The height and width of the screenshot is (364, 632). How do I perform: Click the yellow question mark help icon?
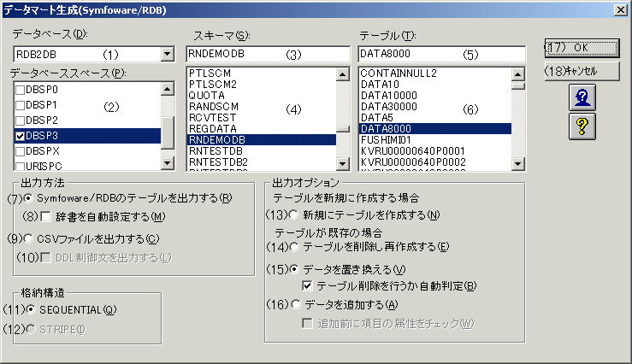(582, 126)
